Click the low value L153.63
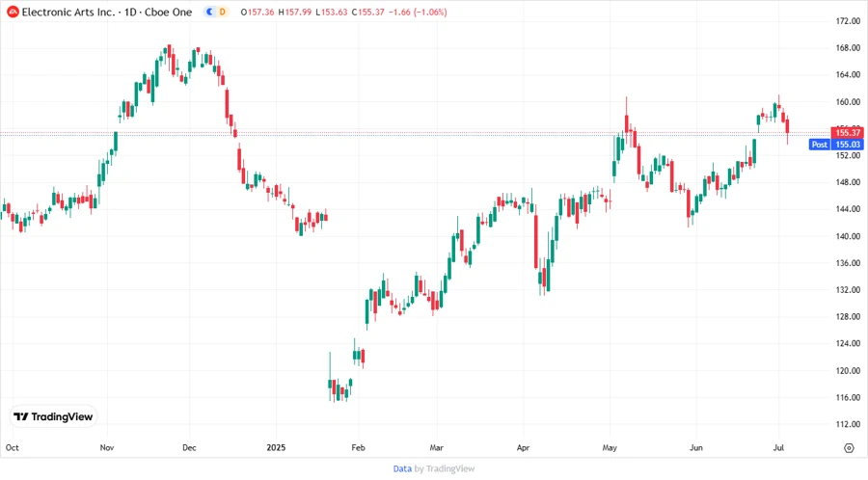868x480 pixels. tap(332, 12)
